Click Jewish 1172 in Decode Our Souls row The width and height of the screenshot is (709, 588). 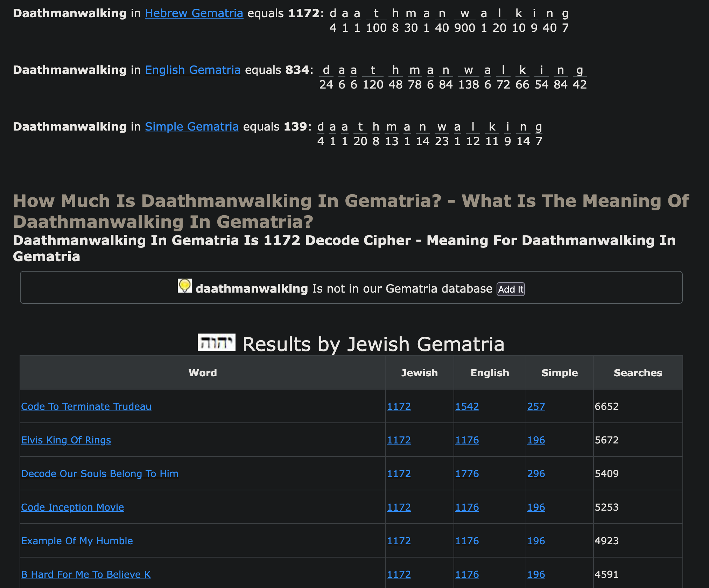(399, 474)
